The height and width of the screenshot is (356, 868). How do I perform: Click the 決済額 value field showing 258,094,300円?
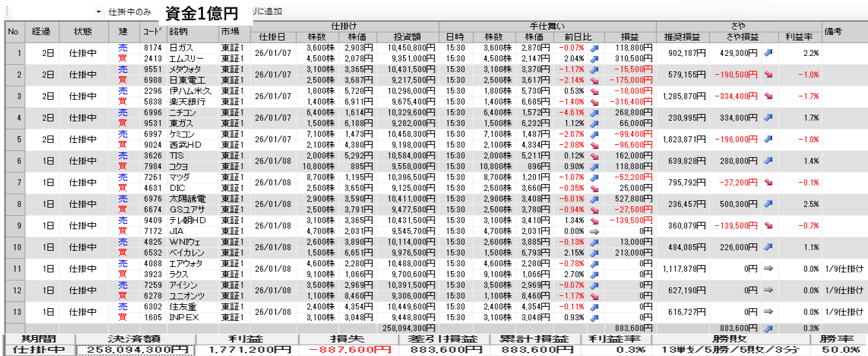(x=135, y=350)
